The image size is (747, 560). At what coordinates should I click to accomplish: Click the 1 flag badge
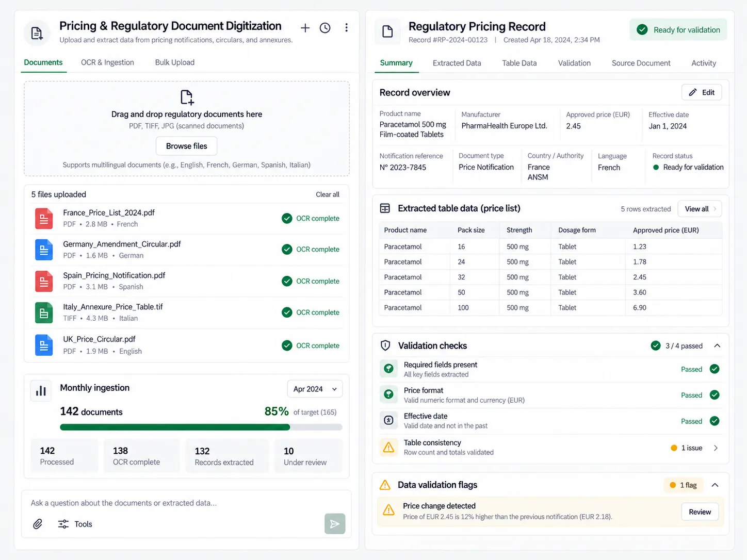(684, 485)
